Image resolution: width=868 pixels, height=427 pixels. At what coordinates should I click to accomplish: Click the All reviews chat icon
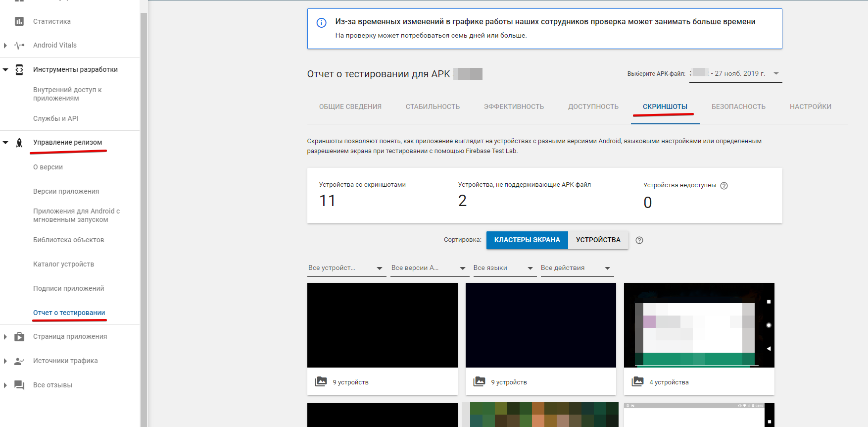click(19, 385)
